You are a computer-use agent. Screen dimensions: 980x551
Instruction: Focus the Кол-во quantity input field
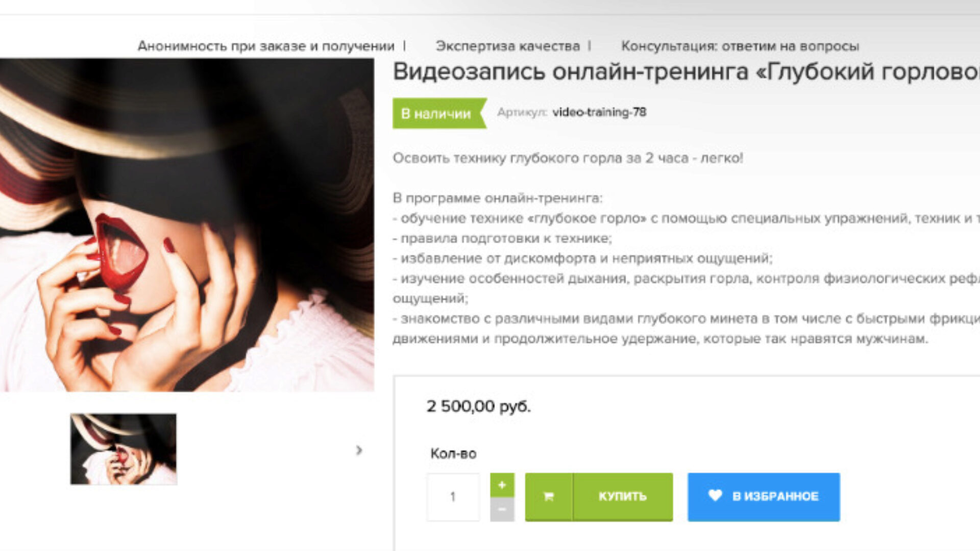(x=453, y=496)
